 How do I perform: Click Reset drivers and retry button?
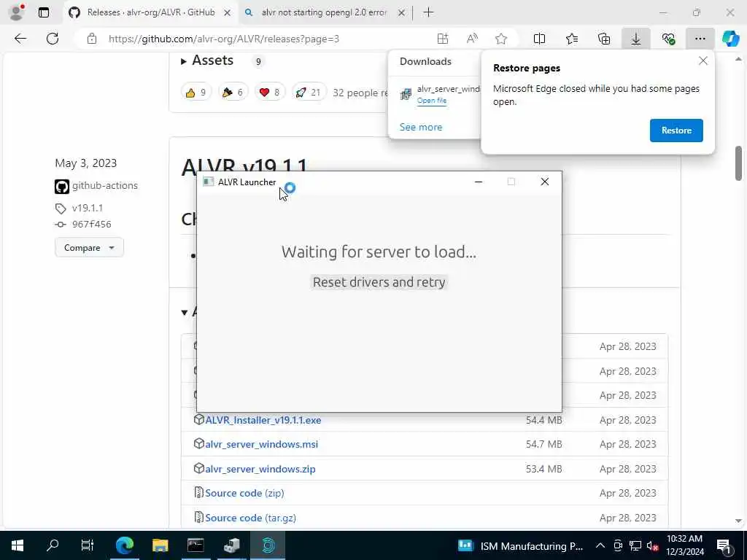click(x=379, y=282)
